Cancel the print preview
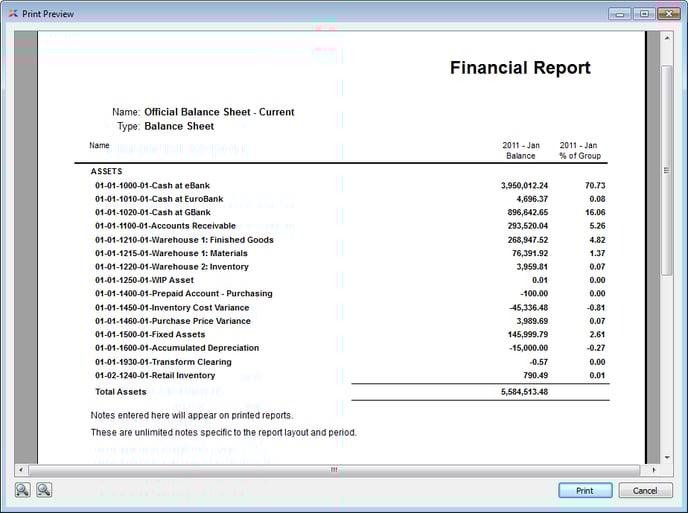 pos(645,491)
